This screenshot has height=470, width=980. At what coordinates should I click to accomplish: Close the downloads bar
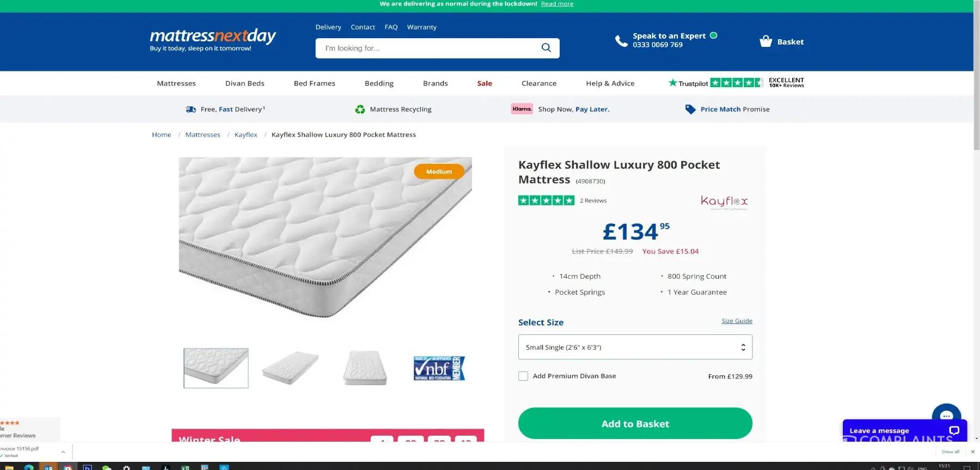pos(973,451)
